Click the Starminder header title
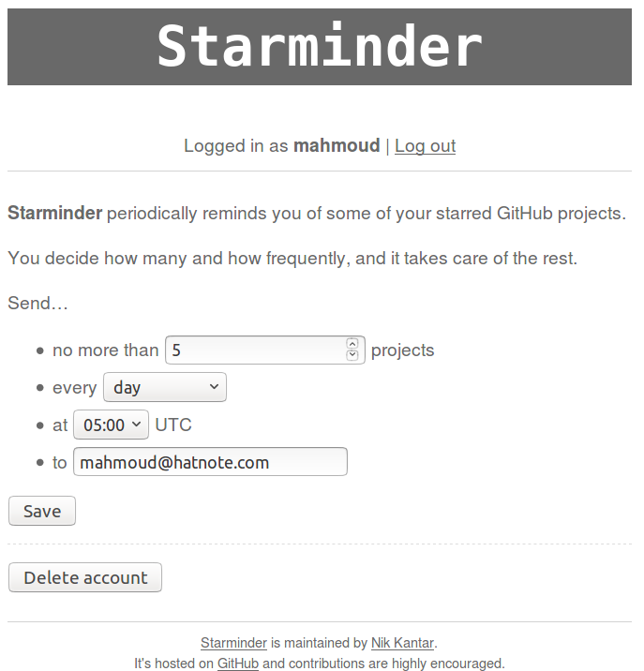 pyautogui.click(x=320, y=46)
